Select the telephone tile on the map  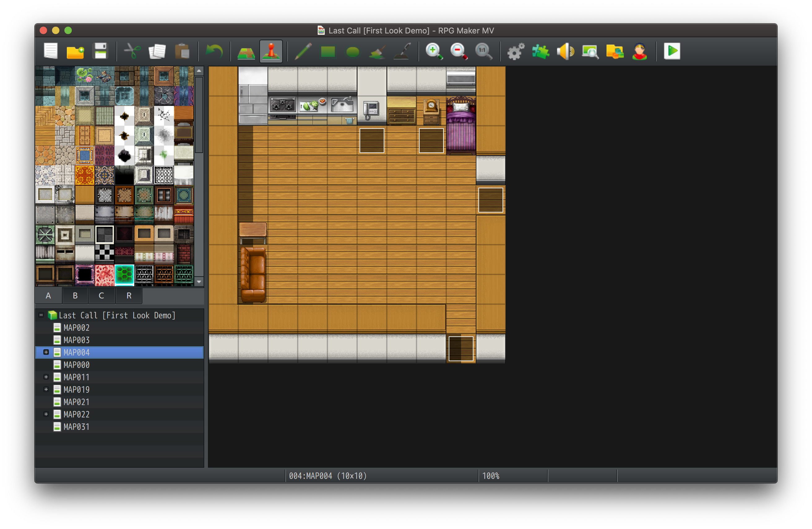pos(372,110)
